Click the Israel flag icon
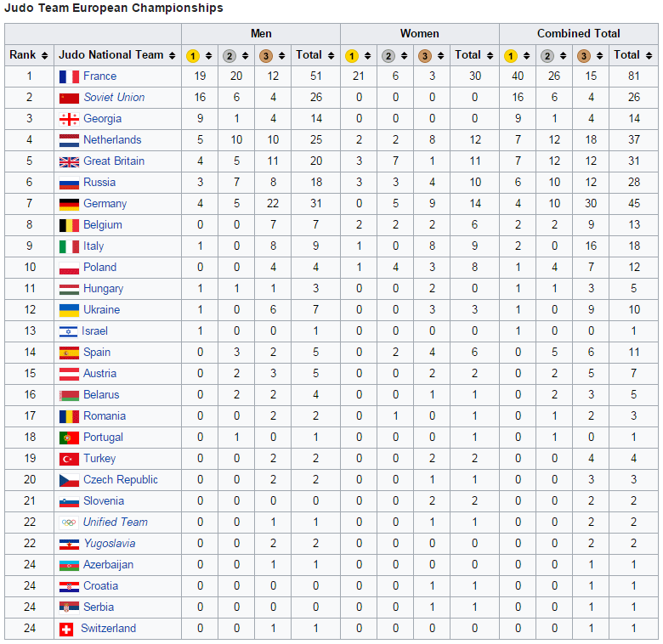663x644 pixels. [x=68, y=331]
